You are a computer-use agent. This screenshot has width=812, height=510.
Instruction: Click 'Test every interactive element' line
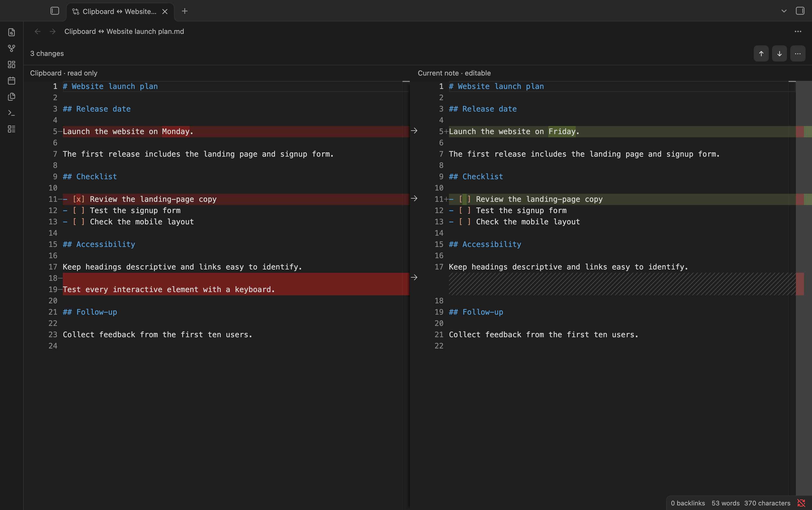169,289
